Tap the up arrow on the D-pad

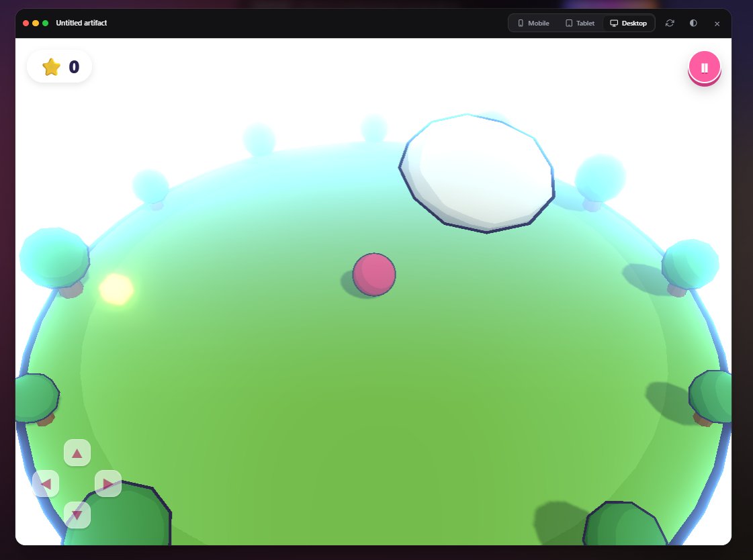pos(77,453)
